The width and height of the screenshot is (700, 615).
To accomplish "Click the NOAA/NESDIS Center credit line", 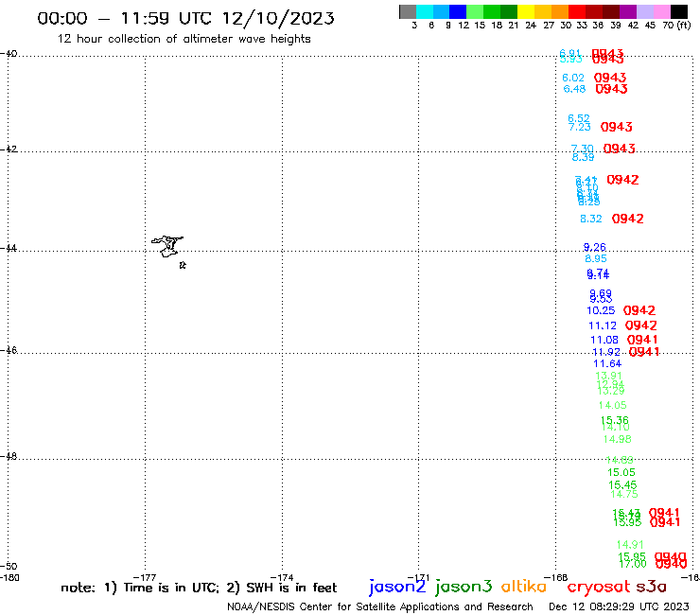I will point(380,607).
